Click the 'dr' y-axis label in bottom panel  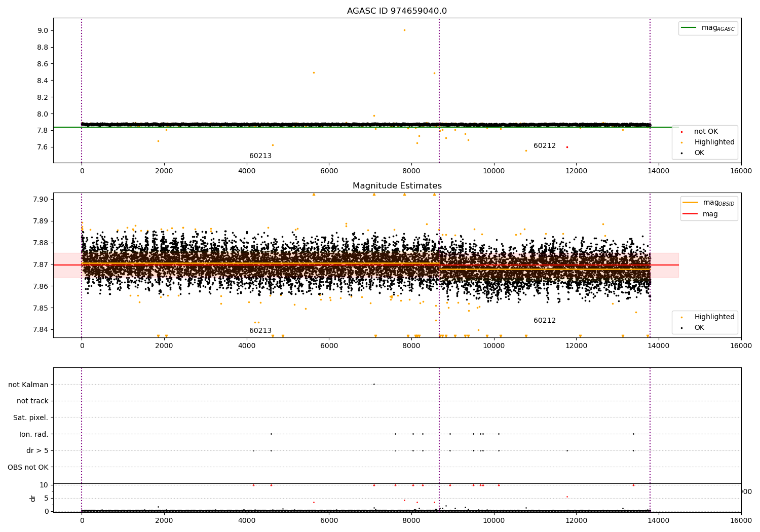(x=33, y=498)
